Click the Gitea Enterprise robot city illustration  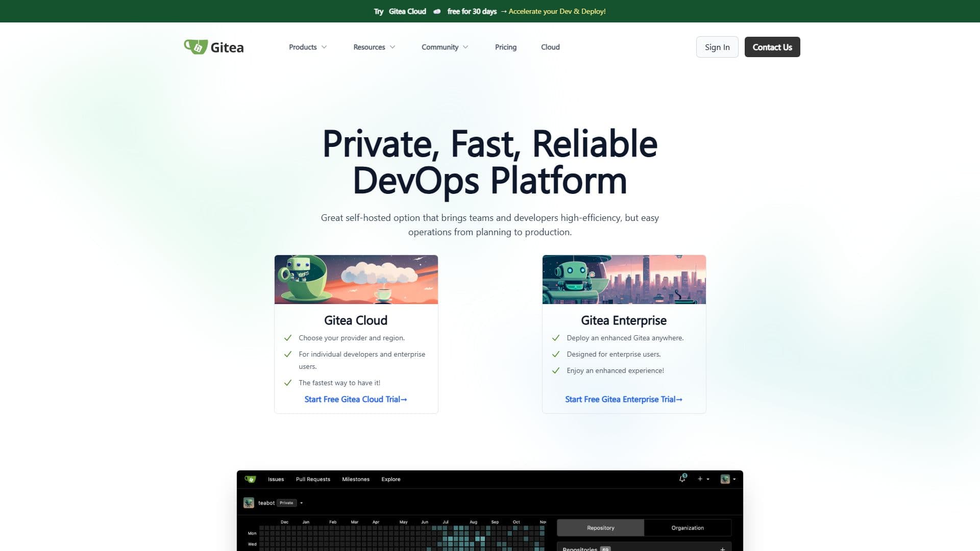click(x=624, y=280)
